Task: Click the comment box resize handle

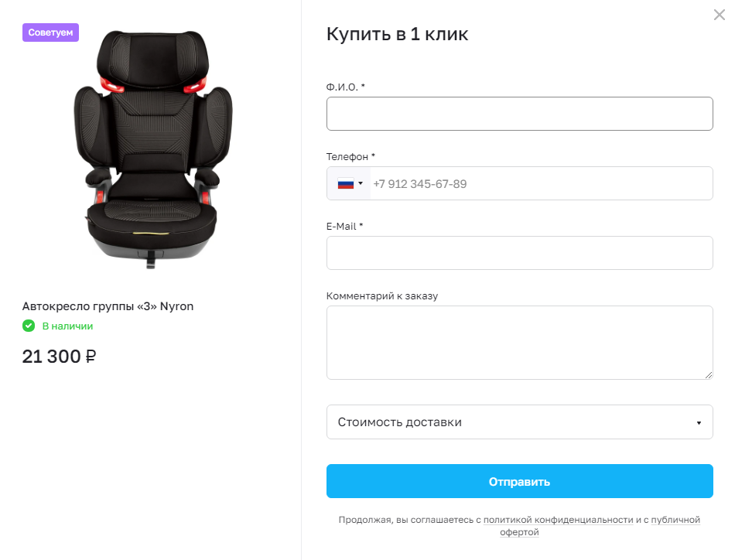Action: [x=708, y=375]
